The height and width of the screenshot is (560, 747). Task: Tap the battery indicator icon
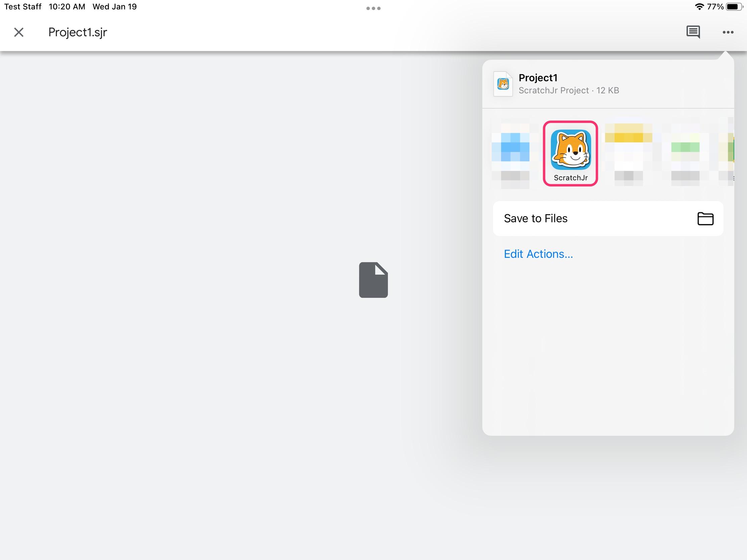pyautogui.click(x=734, y=7)
